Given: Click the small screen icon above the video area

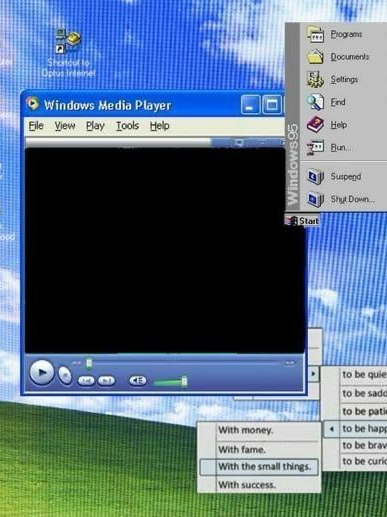Looking at the screenshot, I should 239,143.
